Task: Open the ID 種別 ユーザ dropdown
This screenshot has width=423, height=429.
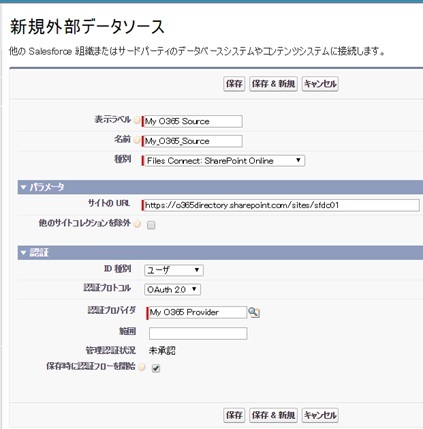Action: click(x=174, y=270)
